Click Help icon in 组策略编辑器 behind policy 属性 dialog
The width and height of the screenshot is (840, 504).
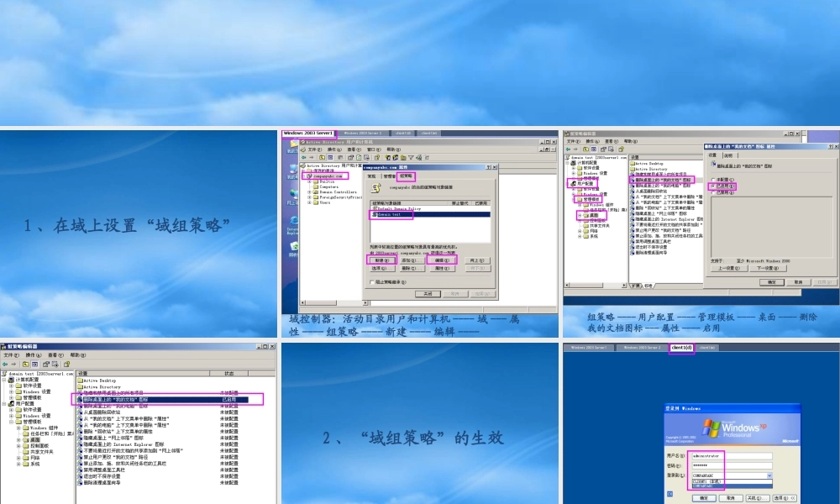[x=622, y=150]
